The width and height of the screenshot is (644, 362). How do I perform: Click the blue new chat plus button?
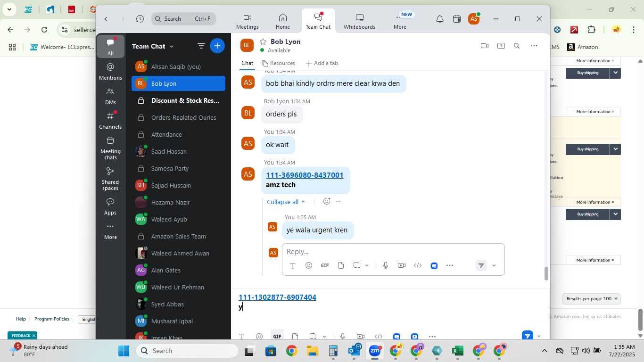click(x=217, y=46)
